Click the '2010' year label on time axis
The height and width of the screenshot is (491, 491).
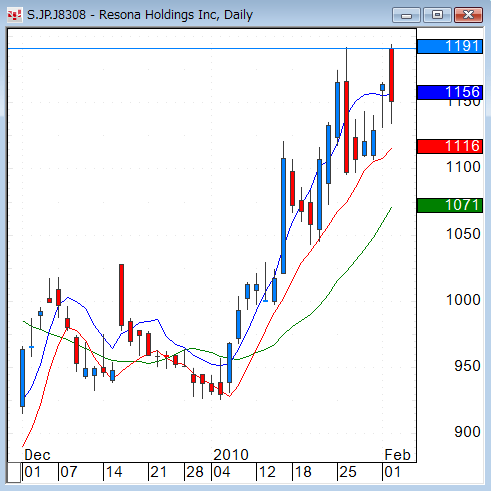[231, 455]
